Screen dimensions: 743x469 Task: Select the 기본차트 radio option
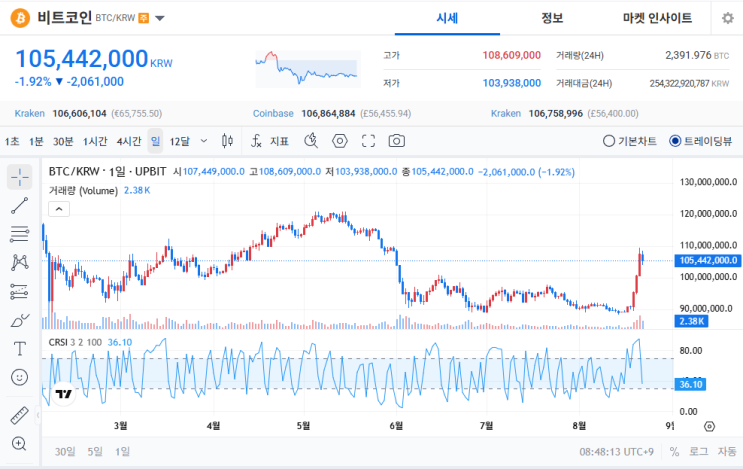click(630, 141)
